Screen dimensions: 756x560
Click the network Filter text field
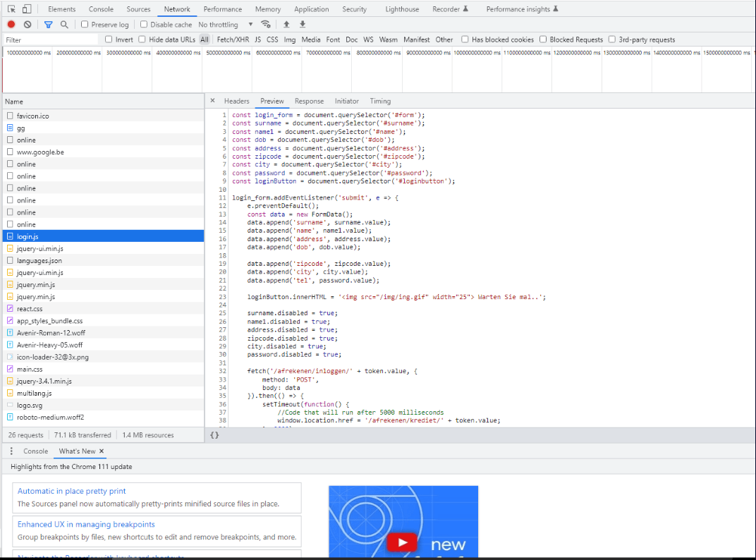click(x=51, y=39)
